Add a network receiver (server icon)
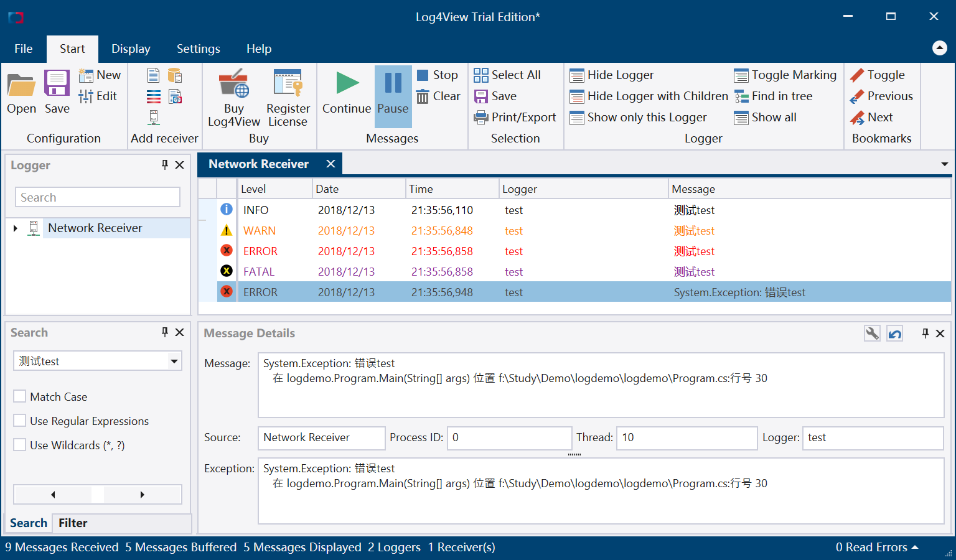Viewport: 956px width, 560px height. pyautogui.click(x=153, y=117)
